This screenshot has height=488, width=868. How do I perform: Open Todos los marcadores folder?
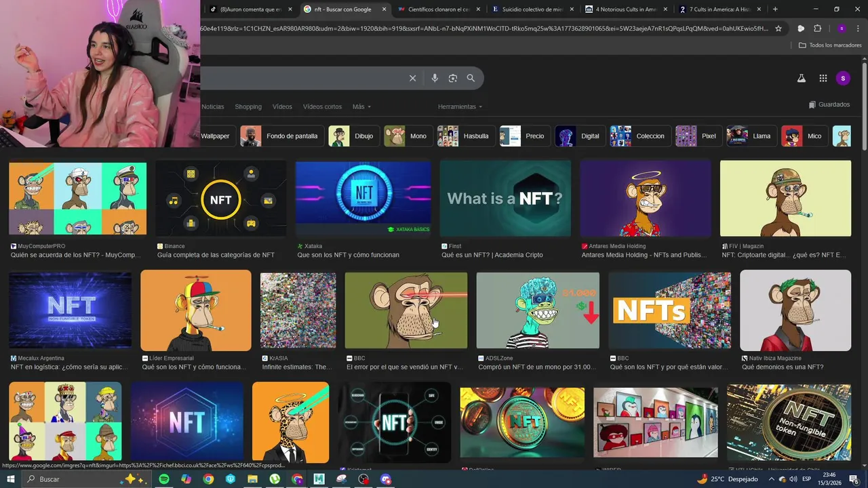(x=830, y=45)
